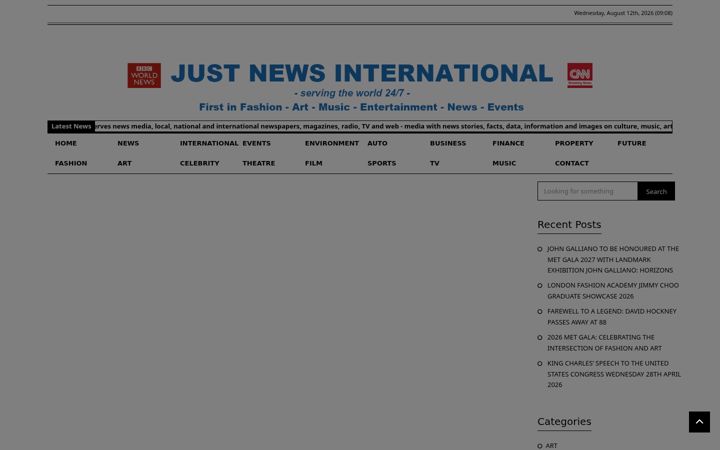Click the Categories heading

point(564,422)
